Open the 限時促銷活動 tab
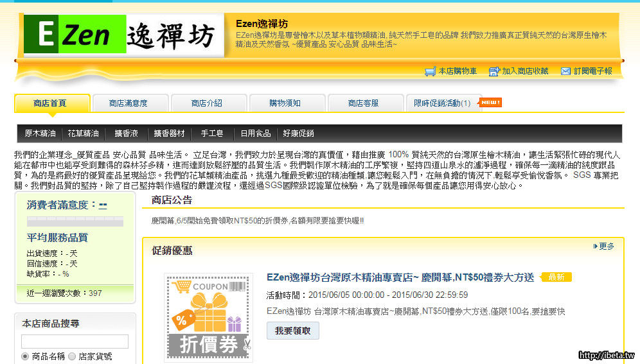 [x=442, y=103]
